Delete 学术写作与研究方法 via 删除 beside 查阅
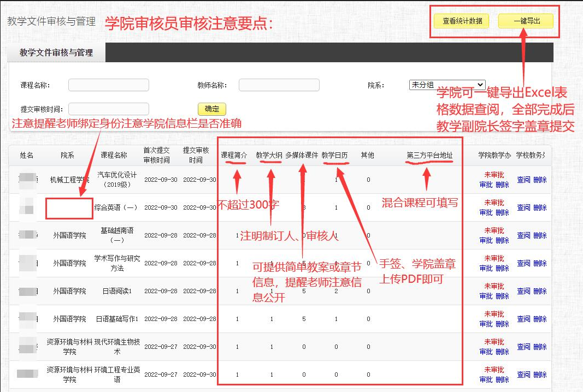 click(540, 263)
